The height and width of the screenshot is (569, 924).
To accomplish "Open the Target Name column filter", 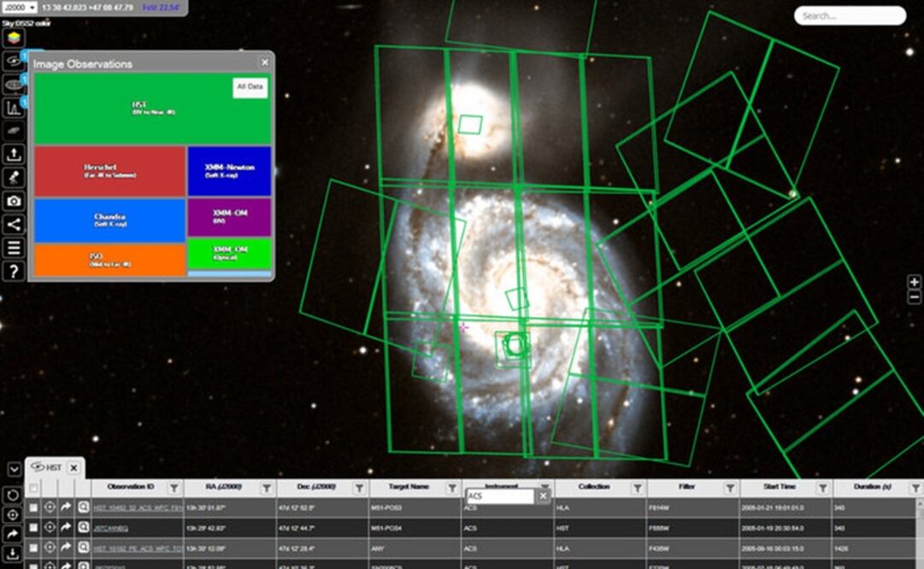I will (452, 488).
